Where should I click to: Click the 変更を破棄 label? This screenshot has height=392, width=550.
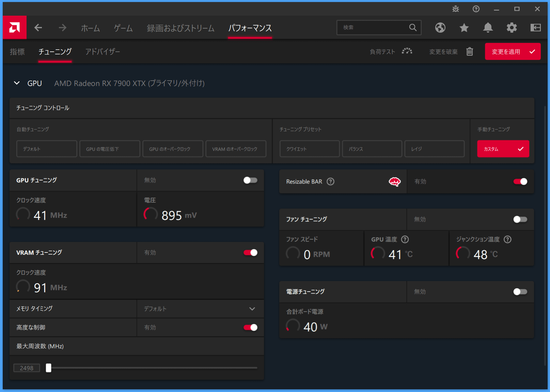pos(443,52)
